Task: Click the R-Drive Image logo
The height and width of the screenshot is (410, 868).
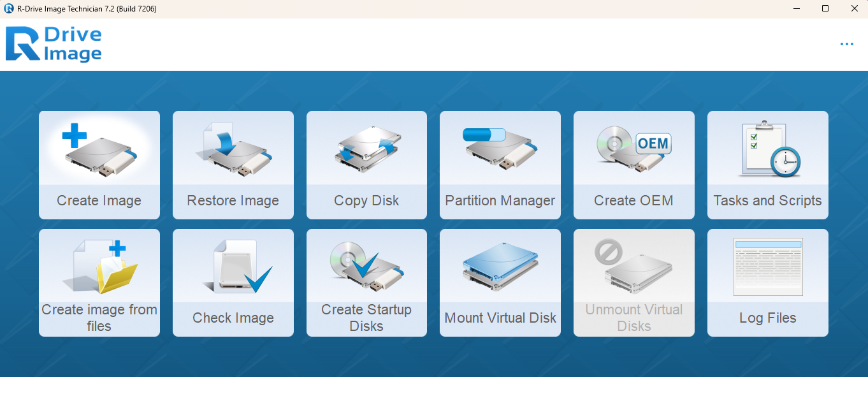Action: 54,44
